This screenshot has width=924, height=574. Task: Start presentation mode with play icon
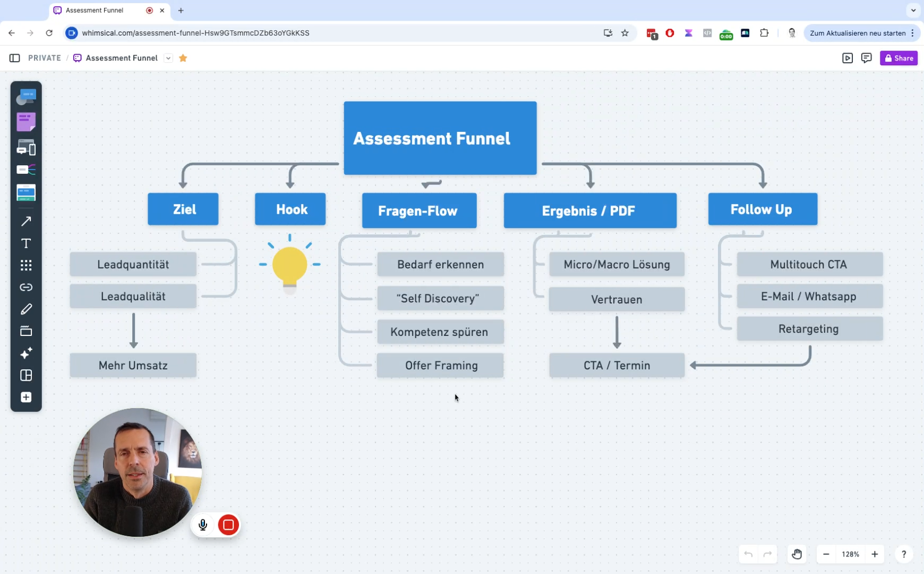pos(847,58)
